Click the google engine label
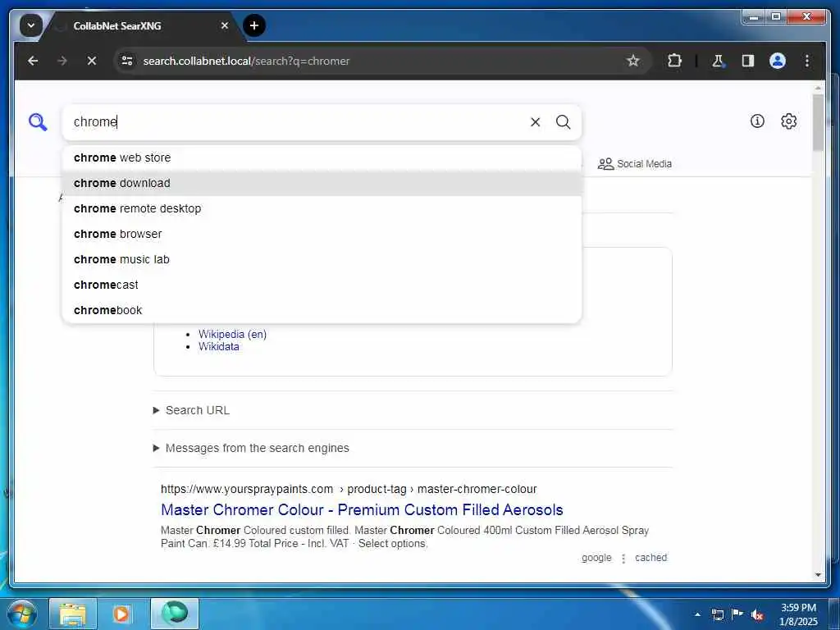Viewport: 840px width, 630px height. tap(596, 558)
